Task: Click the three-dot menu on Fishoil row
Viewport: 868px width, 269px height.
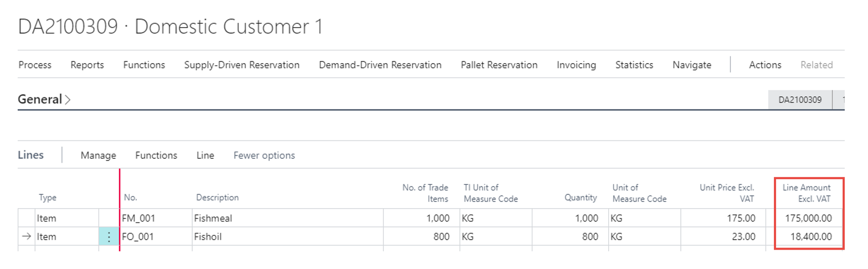Action: pos(109,237)
